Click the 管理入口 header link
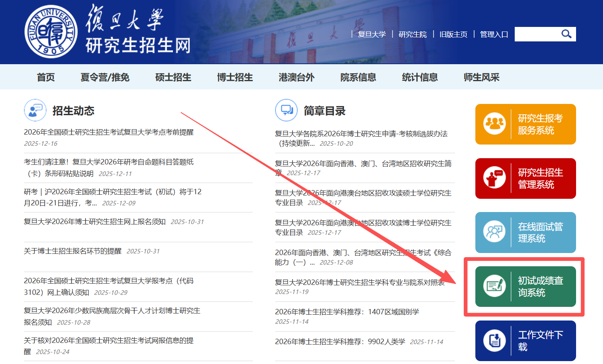Viewport: 603px width, 364px height. (x=494, y=34)
